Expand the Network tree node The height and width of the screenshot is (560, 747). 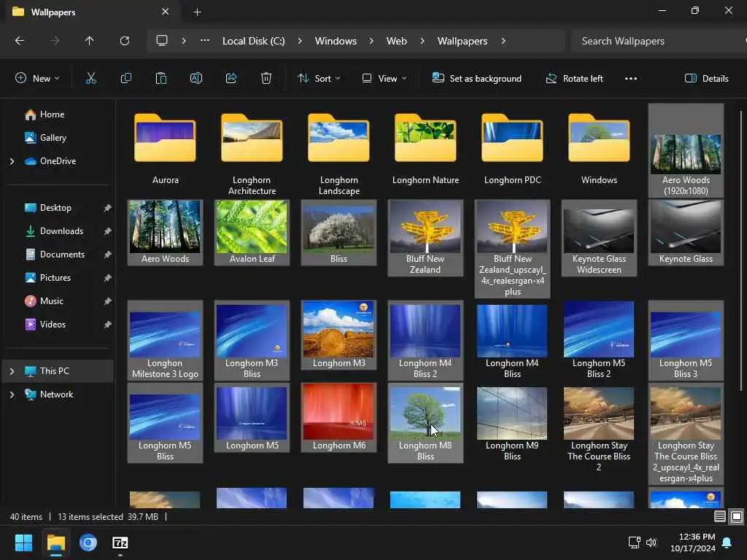(x=12, y=394)
